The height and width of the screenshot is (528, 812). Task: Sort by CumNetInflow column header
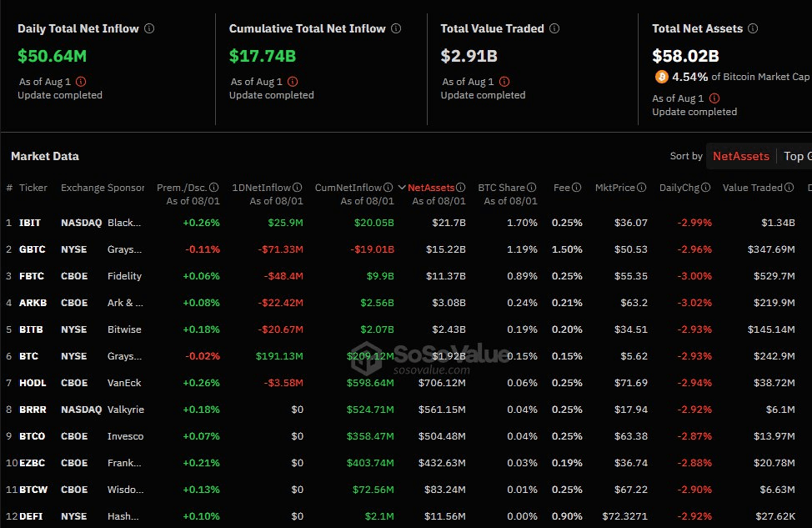click(x=348, y=188)
